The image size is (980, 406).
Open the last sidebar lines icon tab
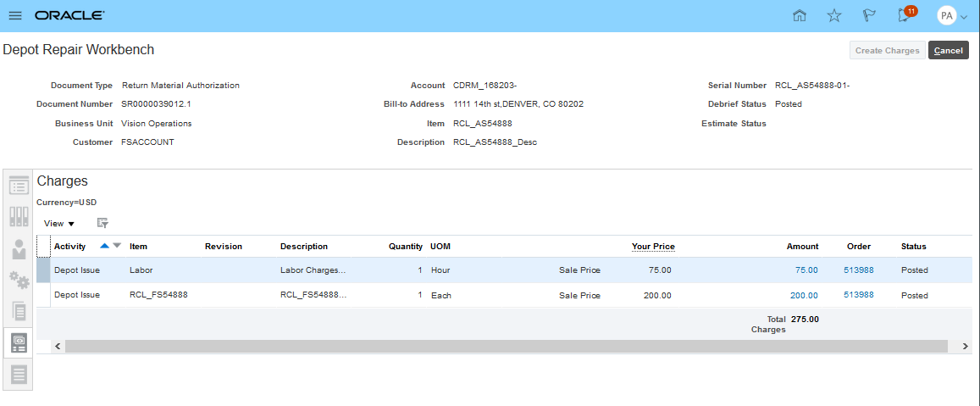click(19, 374)
